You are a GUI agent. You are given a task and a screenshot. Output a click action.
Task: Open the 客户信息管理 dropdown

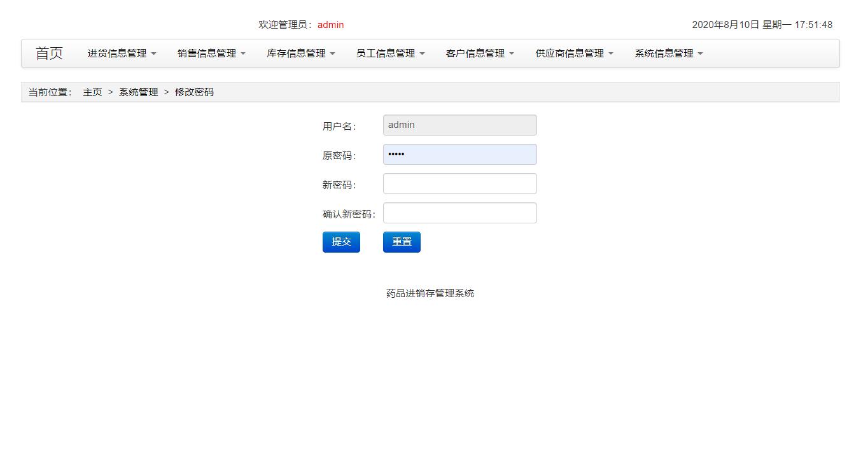coord(478,53)
